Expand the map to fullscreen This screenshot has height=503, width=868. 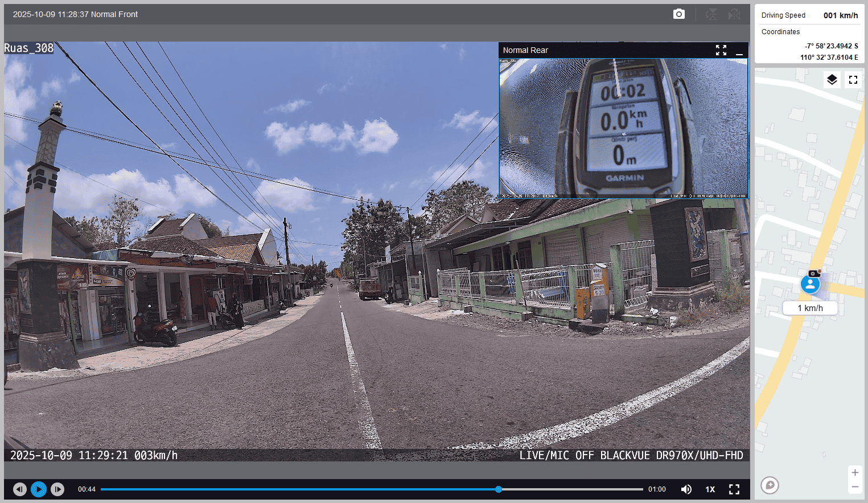click(853, 80)
